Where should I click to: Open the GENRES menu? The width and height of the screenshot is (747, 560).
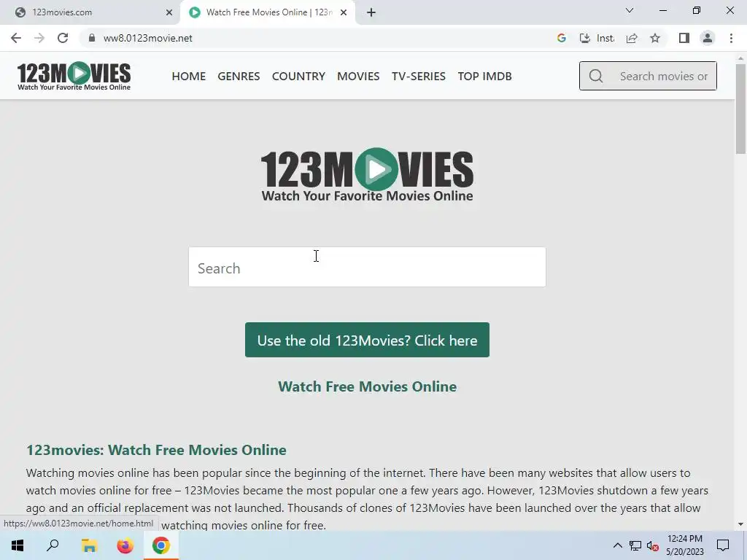(x=239, y=76)
